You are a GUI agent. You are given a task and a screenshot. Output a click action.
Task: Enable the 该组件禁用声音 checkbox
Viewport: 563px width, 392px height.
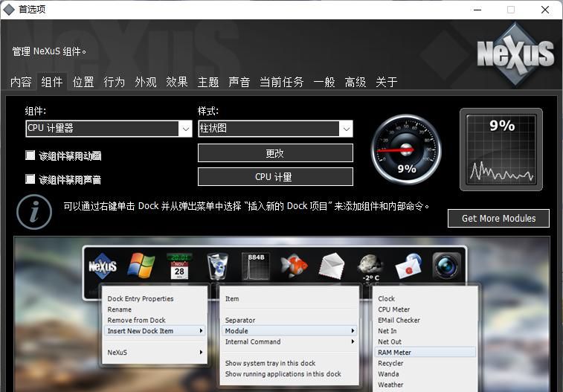pyautogui.click(x=30, y=179)
